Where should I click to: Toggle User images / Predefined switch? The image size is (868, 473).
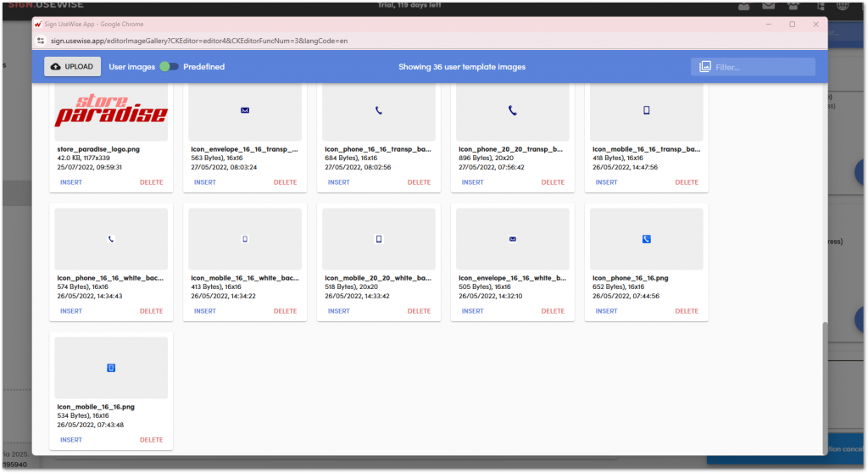tap(170, 66)
